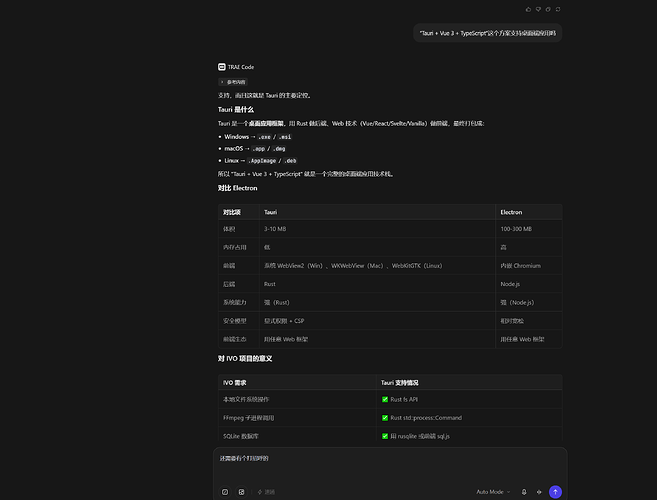Click the grid icon in the input toolbar
657x500 pixels.
tap(241, 492)
